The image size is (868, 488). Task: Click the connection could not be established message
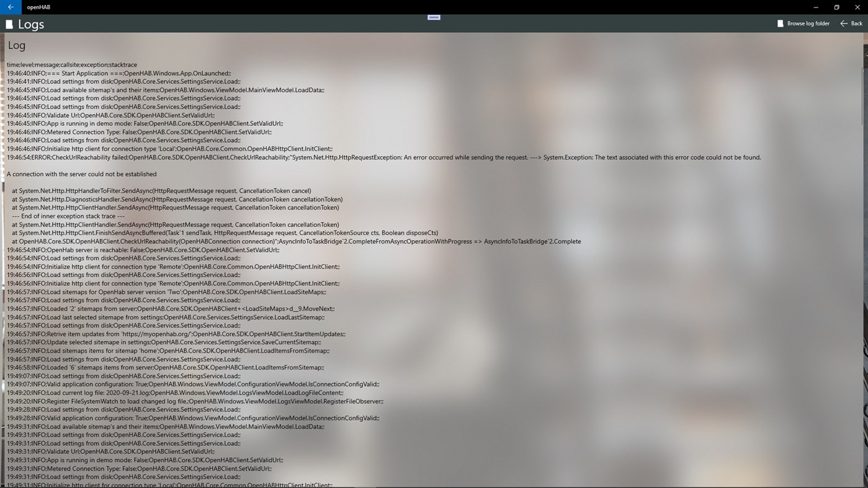coord(81,174)
